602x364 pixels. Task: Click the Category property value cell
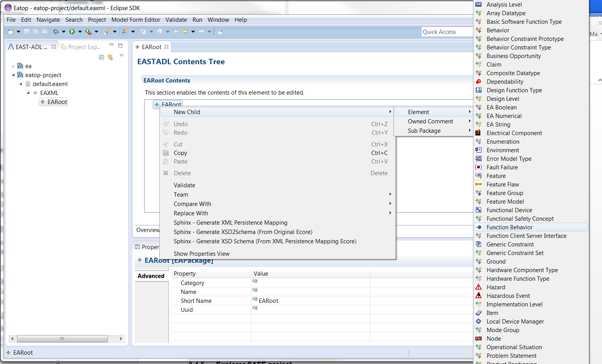point(310,283)
